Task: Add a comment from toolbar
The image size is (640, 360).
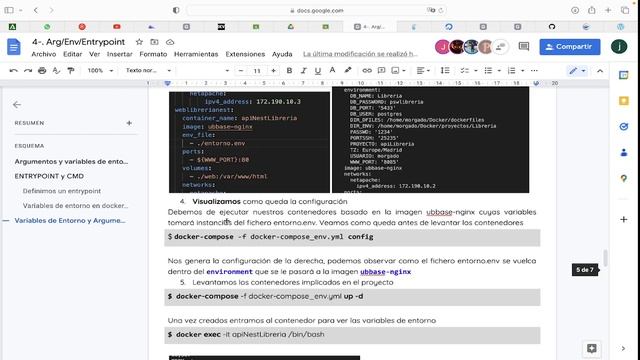Action: tap(381, 71)
